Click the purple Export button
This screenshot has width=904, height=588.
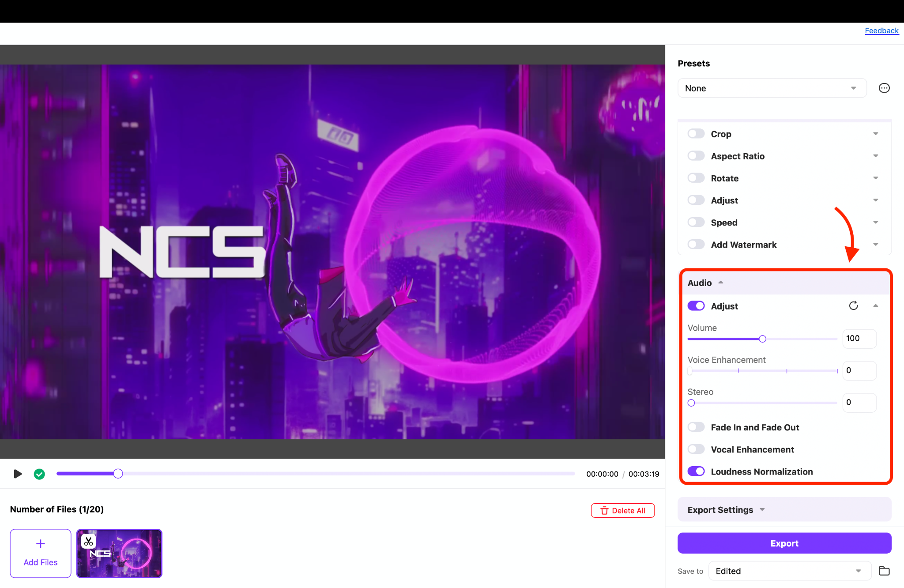[784, 543]
